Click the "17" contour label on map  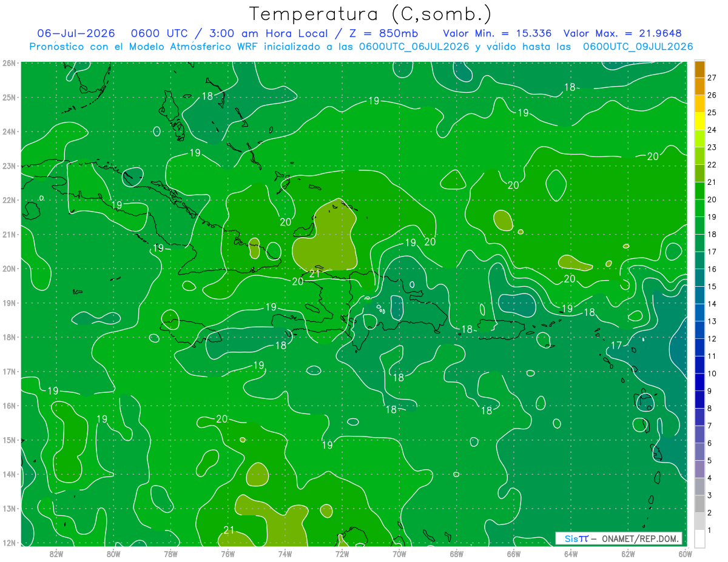click(x=616, y=346)
